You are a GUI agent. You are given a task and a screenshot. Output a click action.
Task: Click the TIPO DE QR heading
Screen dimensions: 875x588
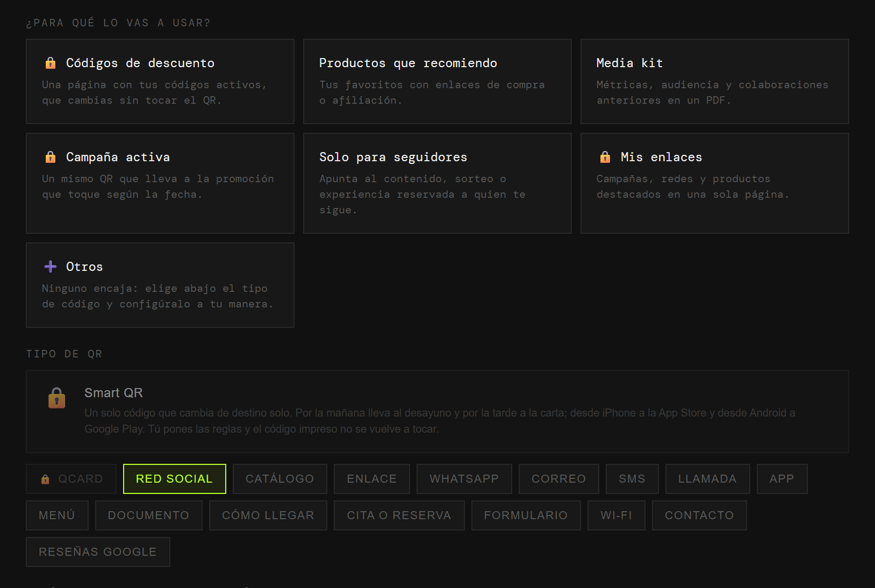64,354
